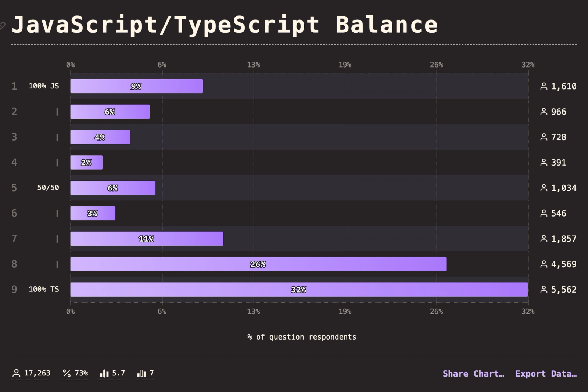Viewport: 588px width, 392px height.
Task: Click the average bar-chart icon next to 5.7
Action: pos(104,373)
